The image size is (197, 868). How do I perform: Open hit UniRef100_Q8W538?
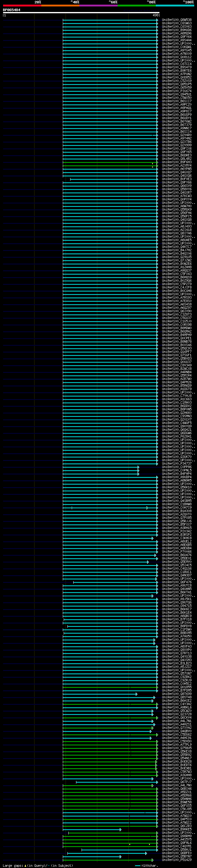[176, 20]
